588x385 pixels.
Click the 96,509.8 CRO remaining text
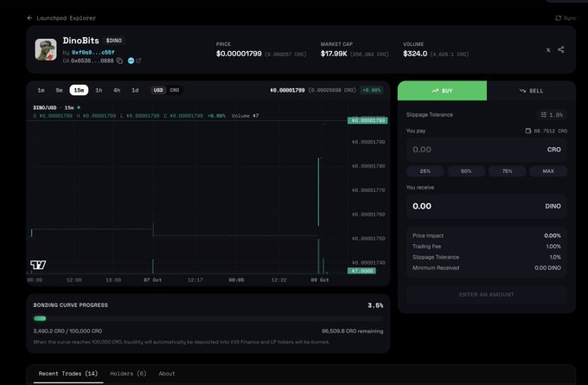(353, 331)
